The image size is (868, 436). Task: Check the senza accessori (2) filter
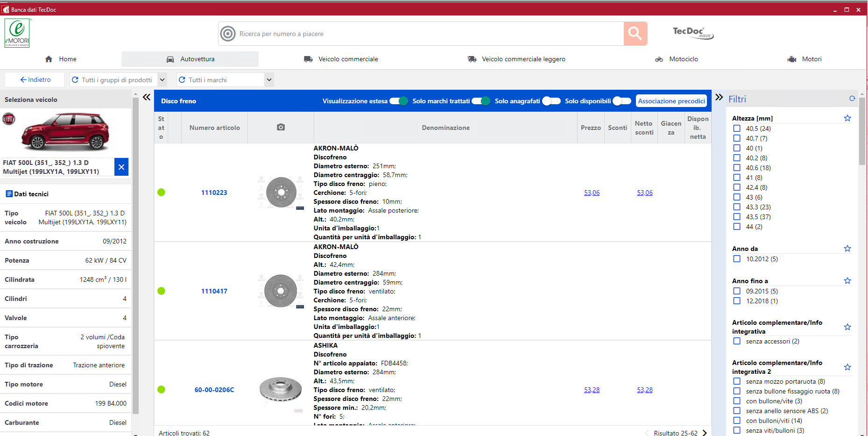click(x=737, y=341)
